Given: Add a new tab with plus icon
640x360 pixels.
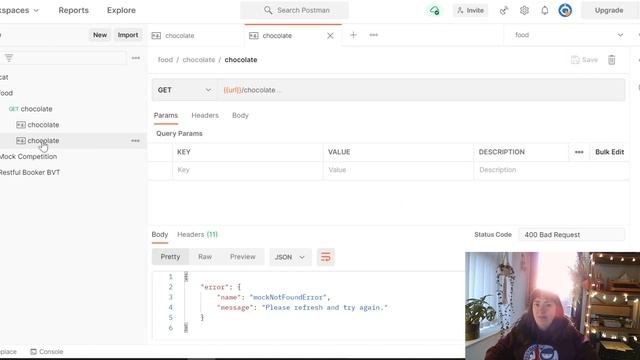Looking at the screenshot, I should (x=353, y=35).
